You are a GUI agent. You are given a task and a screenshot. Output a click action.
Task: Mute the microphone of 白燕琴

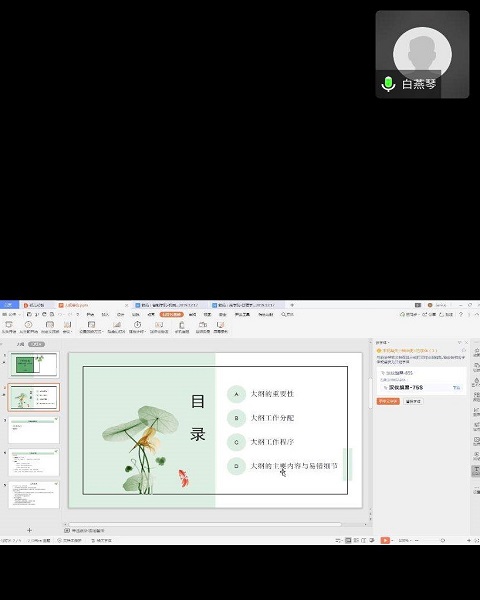[x=388, y=83]
